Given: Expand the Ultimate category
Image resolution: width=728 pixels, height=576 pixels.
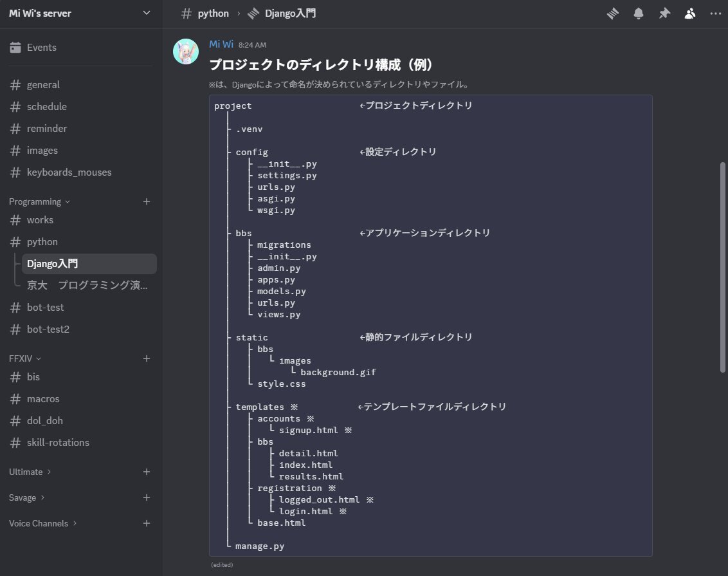Looking at the screenshot, I should point(30,472).
